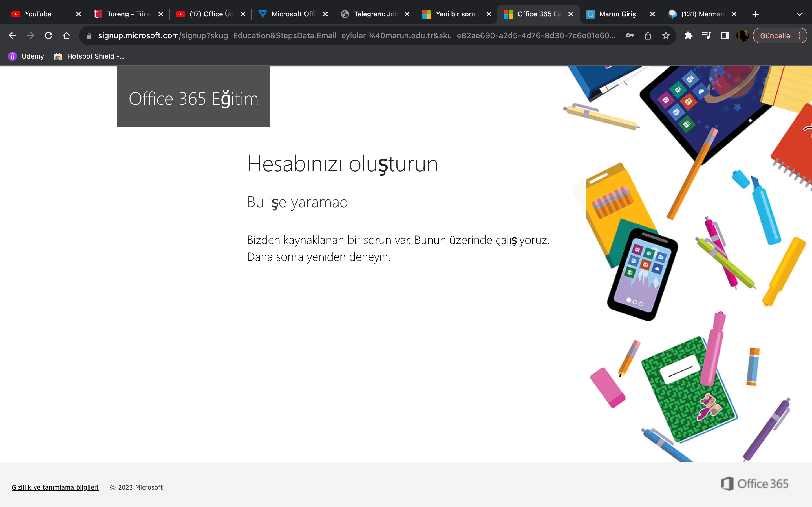Screen dimensions: 812x507
Task: Open a new tab with plus
Action: [x=755, y=14]
